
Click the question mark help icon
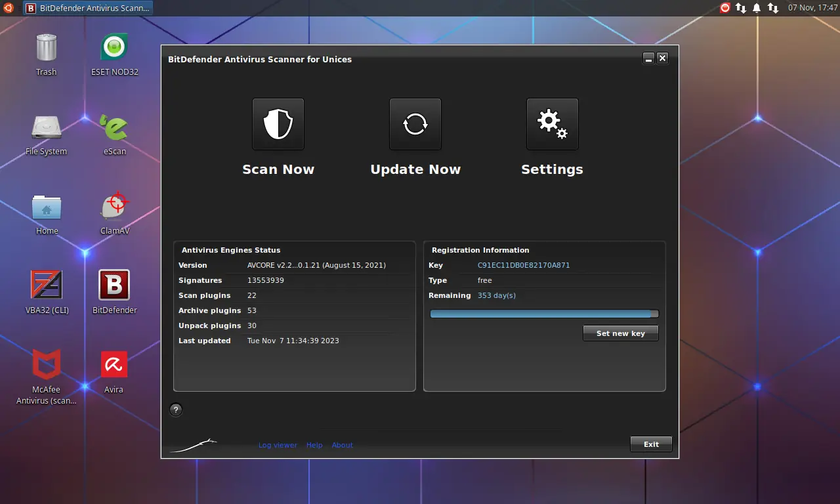[176, 410]
